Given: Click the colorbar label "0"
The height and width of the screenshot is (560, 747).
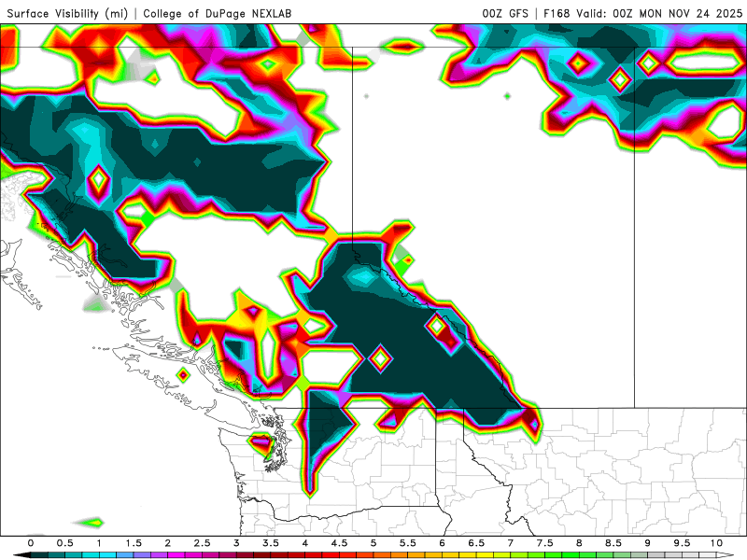Looking at the screenshot, I should [x=31, y=543].
